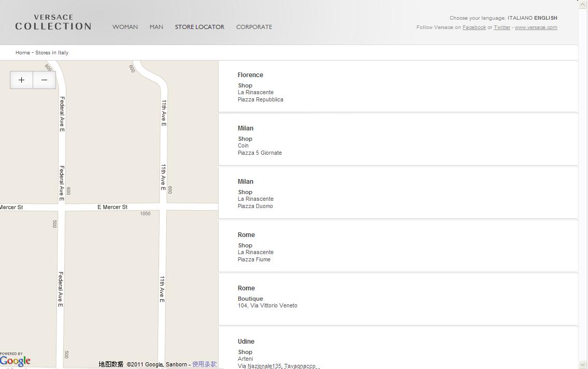Open the CORPORATE menu
The height and width of the screenshot is (369, 588).
click(x=254, y=27)
